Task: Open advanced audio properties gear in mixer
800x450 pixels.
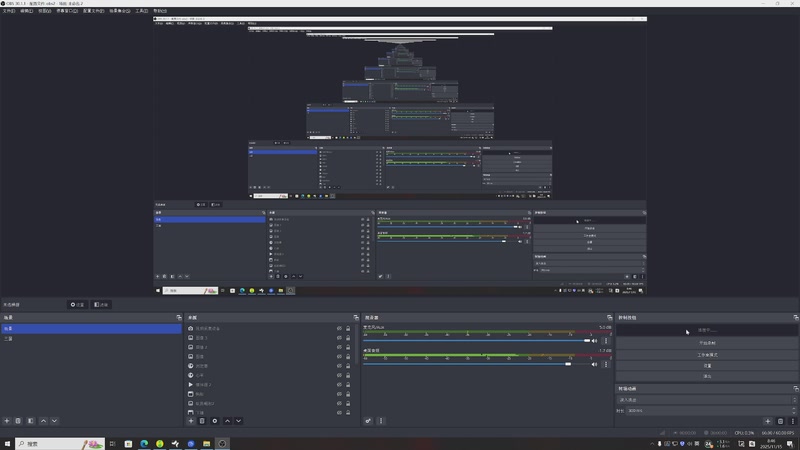Action: point(368,421)
